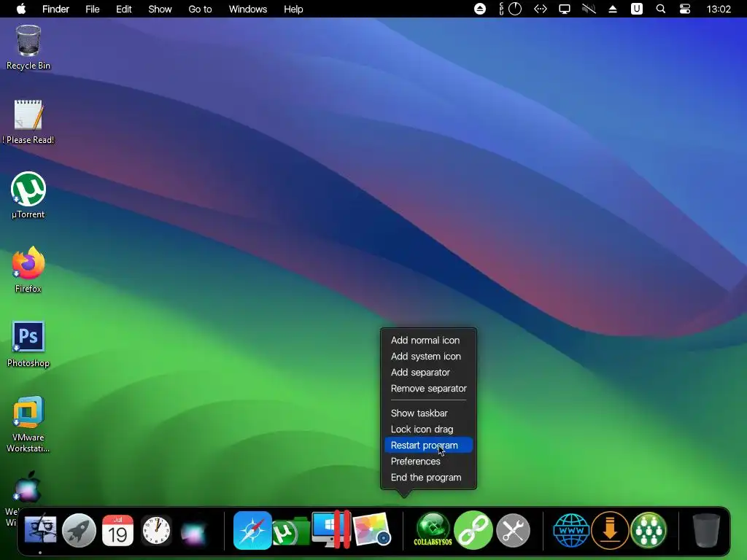Viewport: 747px width, 560px height.
Task: Click the plain eject triangle icon in menu bar
Action: 613,9
